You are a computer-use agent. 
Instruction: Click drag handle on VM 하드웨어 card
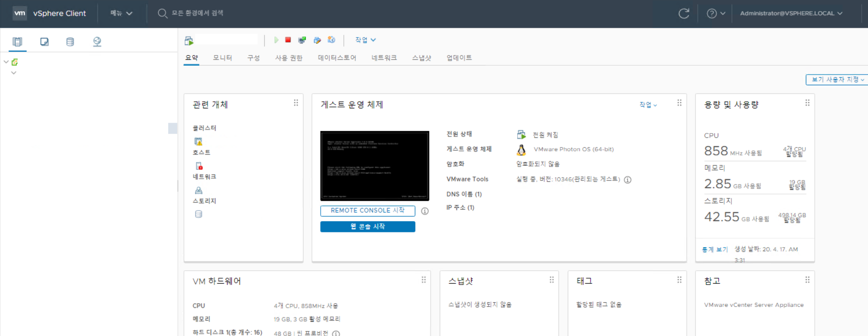coord(424,280)
